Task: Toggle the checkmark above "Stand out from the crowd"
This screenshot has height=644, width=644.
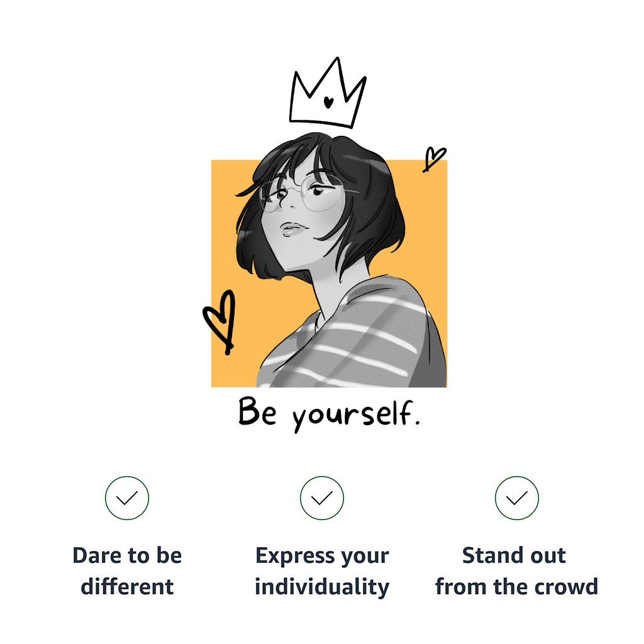Action: (x=517, y=498)
